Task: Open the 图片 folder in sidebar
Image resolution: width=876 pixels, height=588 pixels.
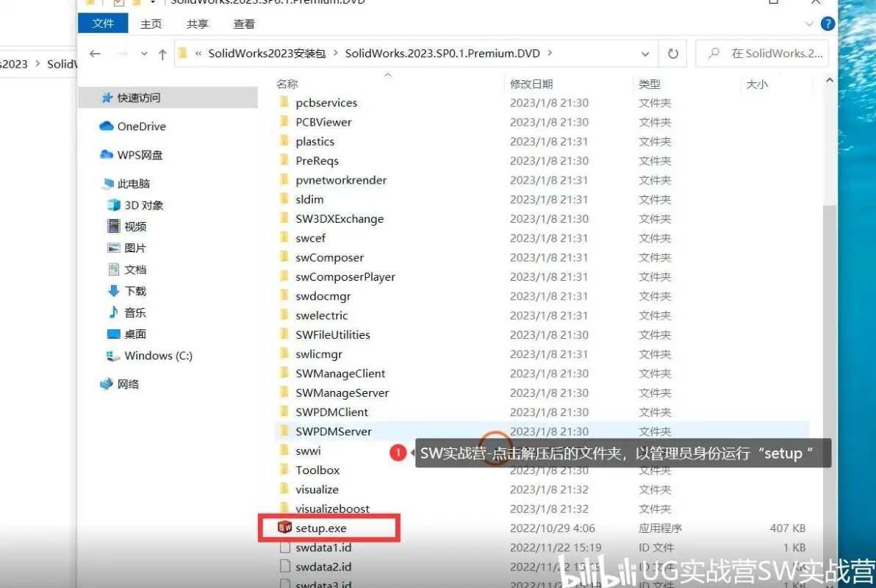Action: 126,248
